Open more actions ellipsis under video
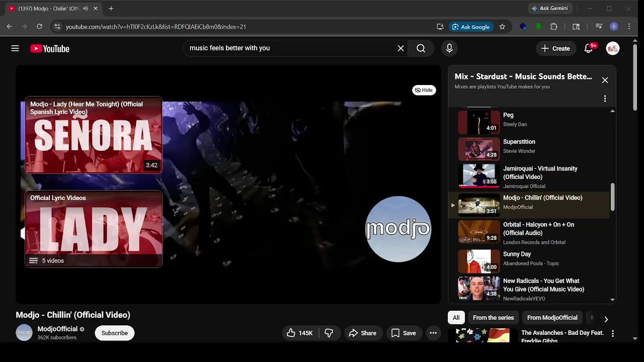The width and height of the screenshot is (644, 362). [433, 333]
